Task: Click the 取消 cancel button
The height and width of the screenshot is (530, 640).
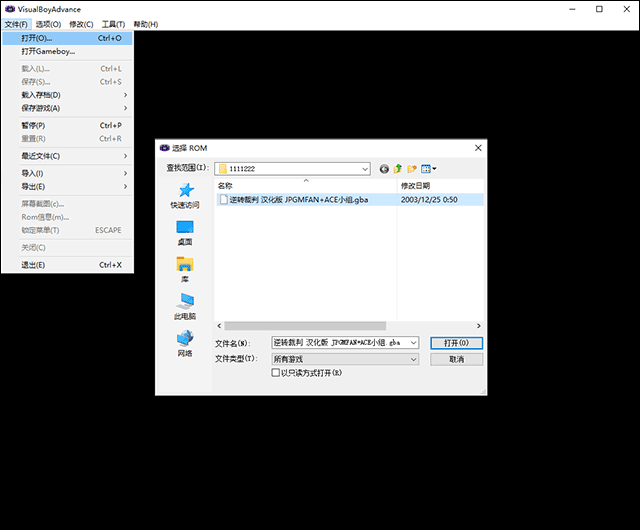Action: tap(456, 359)
